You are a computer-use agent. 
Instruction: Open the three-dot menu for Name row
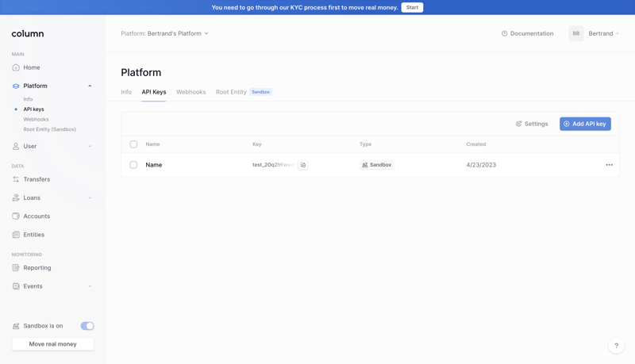(609, 165)
